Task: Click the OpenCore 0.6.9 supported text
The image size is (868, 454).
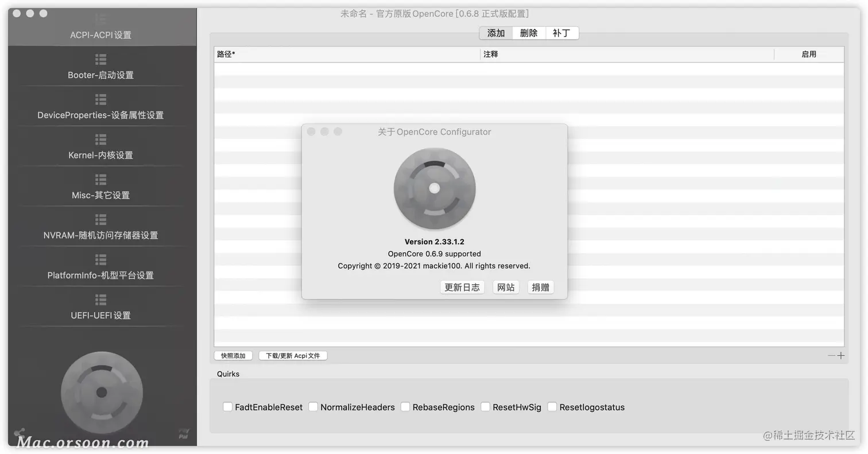Action: pos(435,254)
